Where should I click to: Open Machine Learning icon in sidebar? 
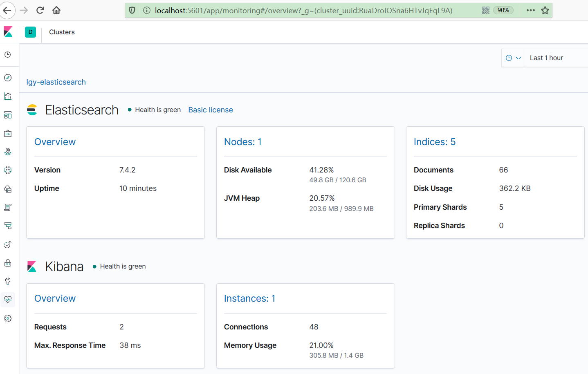(8, 170)
